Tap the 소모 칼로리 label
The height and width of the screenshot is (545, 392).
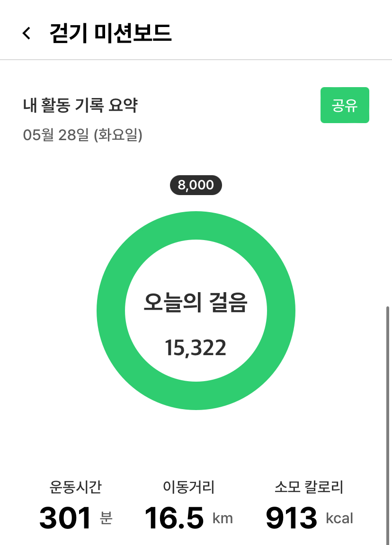click(x=309, y=486)
